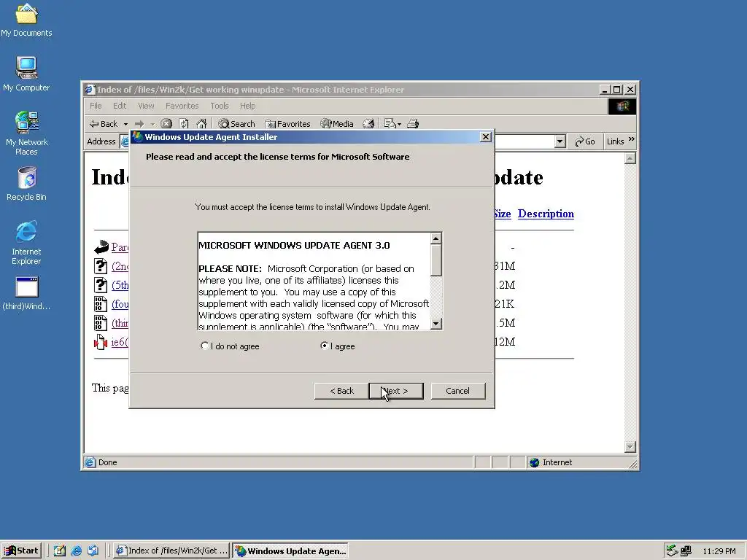
Task: Open the Edit menu in Internet Explorer
Action: (x=120, y=106)
